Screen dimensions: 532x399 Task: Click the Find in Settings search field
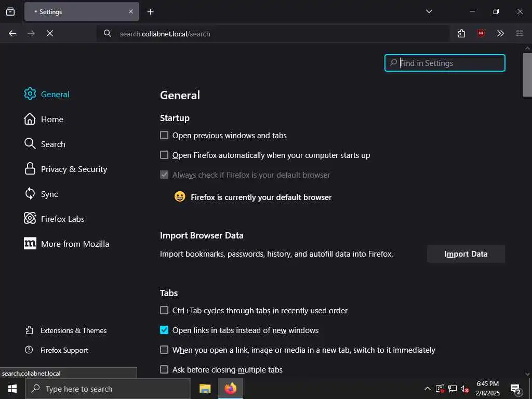point(445,63)
